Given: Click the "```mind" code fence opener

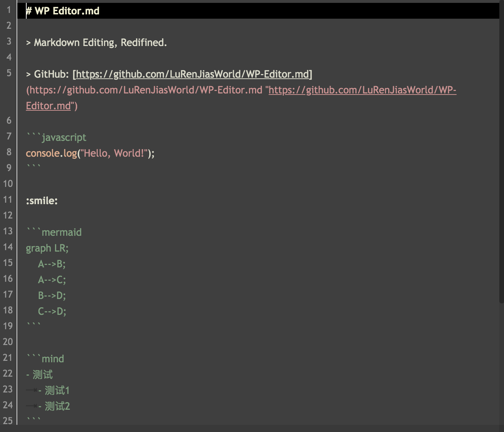Looking at the screenshot, I should 45,359.
